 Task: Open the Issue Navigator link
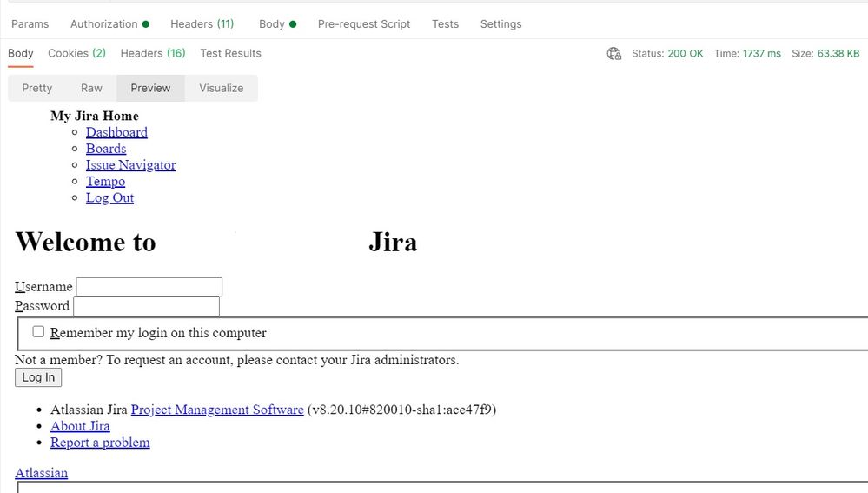(130, 165)
